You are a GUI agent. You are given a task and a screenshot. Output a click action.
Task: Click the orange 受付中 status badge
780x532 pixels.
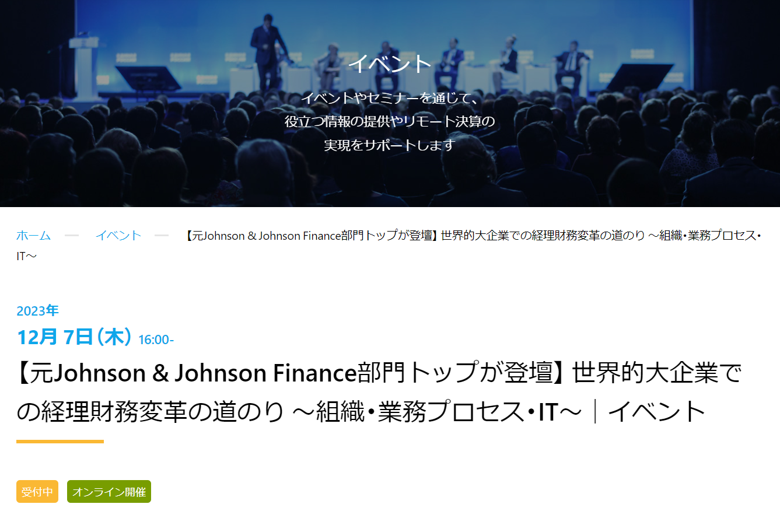point(37,492)
